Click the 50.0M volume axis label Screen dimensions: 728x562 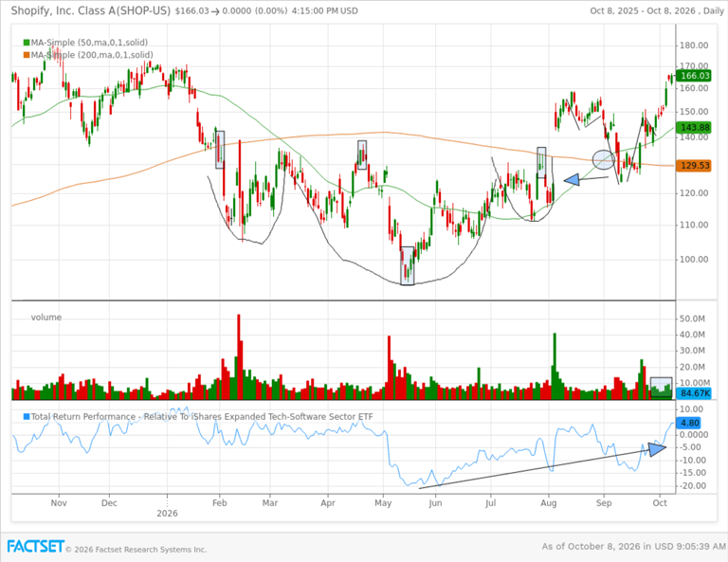tap(694, 319)
